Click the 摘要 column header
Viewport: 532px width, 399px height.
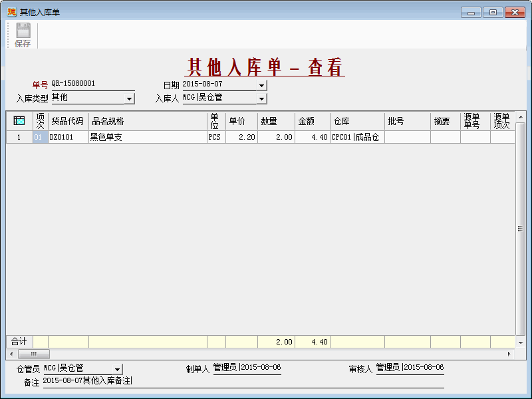446,121
